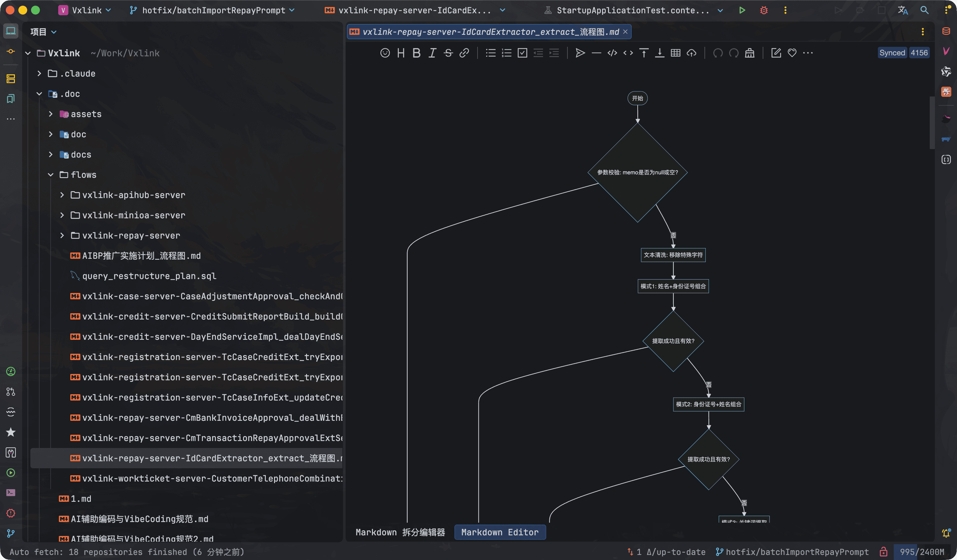The width and height of the screenshot is (957, 560).
Task: Click the insert table icon
Action: coord(676,53)
